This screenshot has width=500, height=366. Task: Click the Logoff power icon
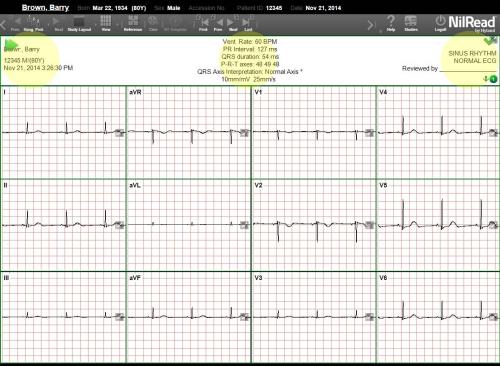[440, 23]
